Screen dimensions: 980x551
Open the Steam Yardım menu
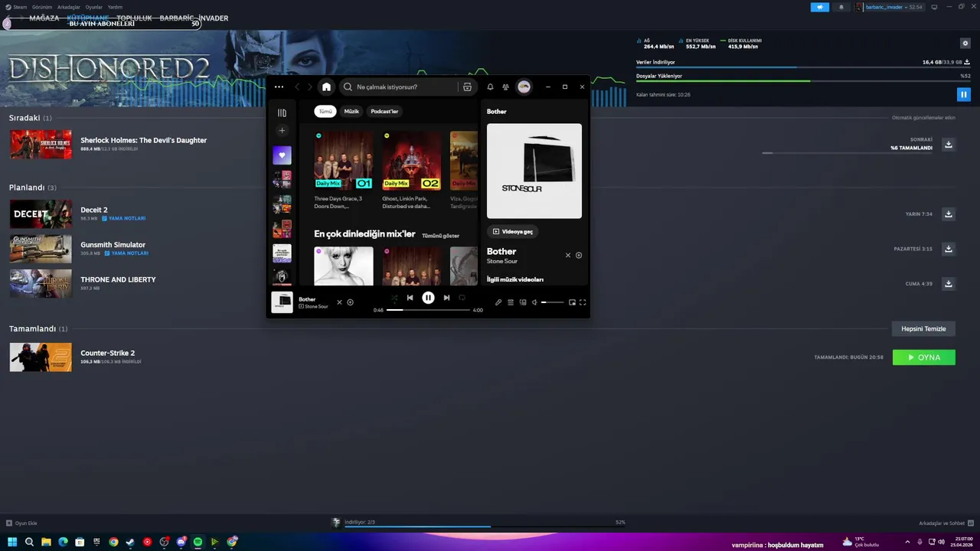pos(115,7)
